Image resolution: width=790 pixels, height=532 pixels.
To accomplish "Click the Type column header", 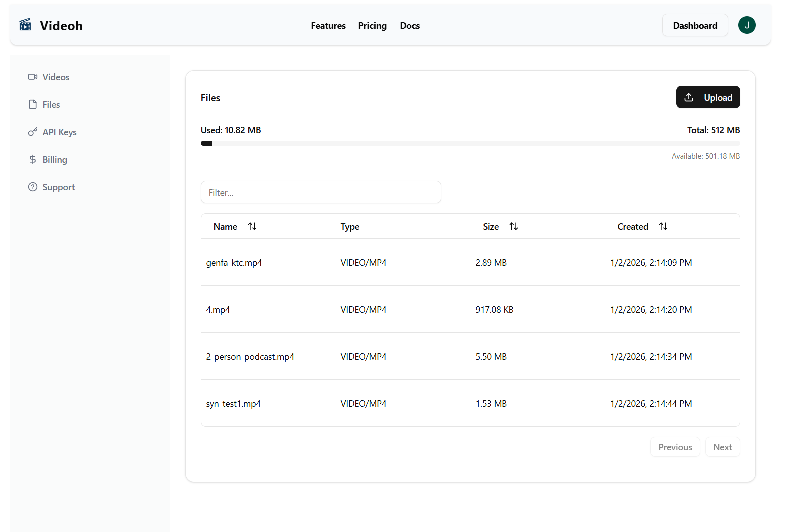I will (350, 227).
